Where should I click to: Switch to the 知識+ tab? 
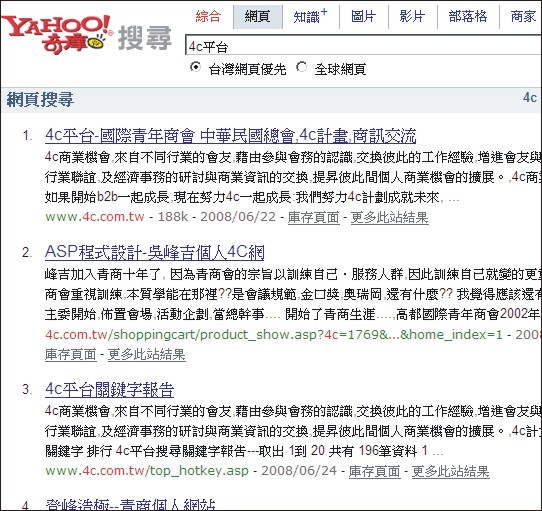pos(310,16)
